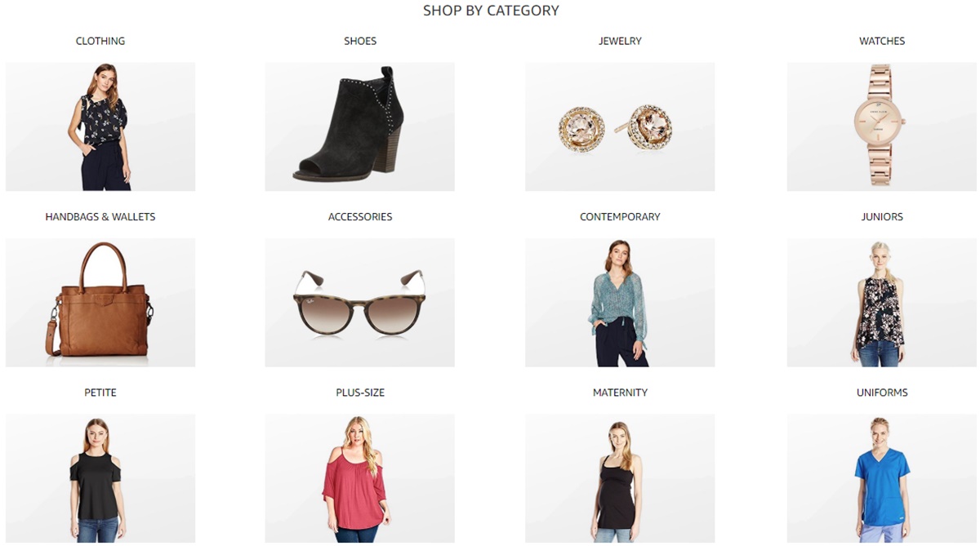Select the rose gold watch image

[882, 127]
